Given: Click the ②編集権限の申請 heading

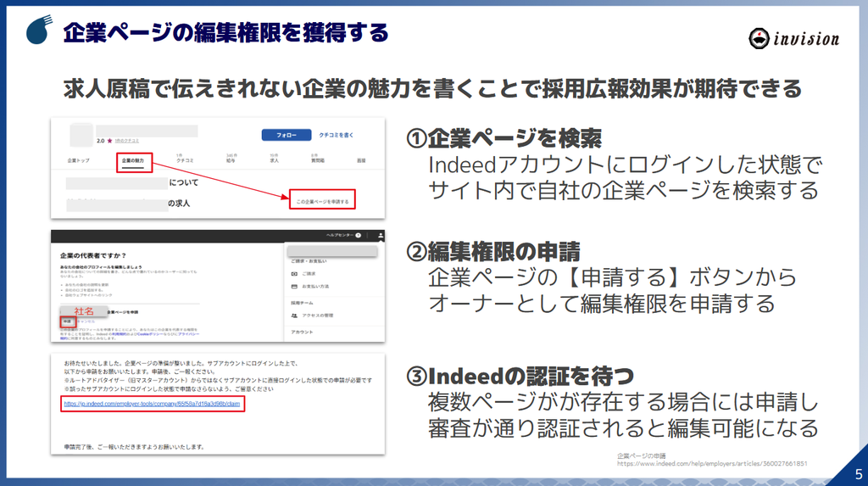Looking at the screenshot, I should (x=493, y=252).
